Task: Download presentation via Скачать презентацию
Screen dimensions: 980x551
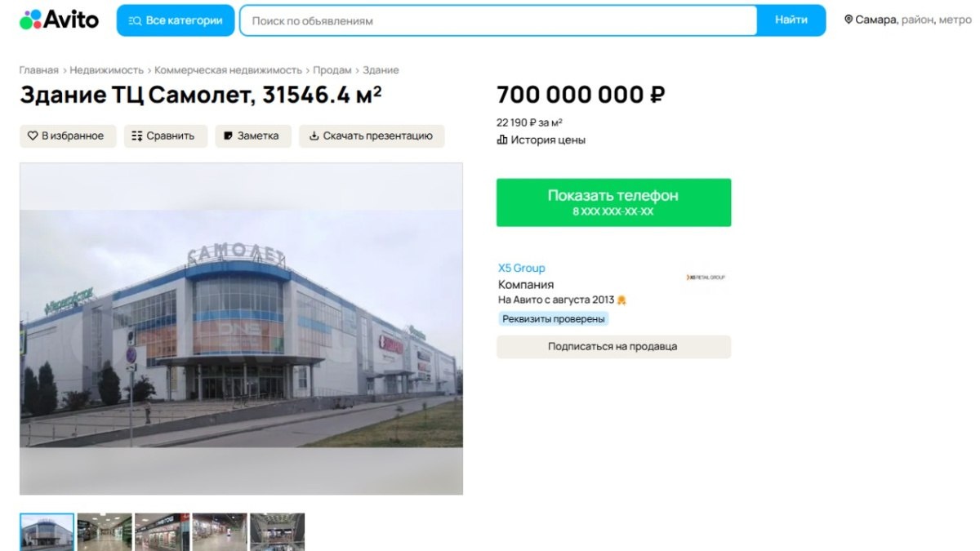Action: pyautogui.click(x=372, y=136)
